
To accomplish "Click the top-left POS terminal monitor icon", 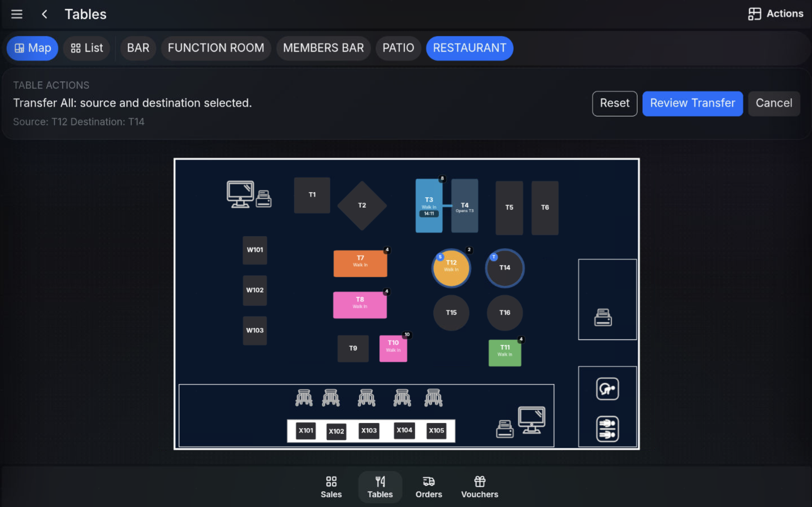I will click(x=240, y=194).
